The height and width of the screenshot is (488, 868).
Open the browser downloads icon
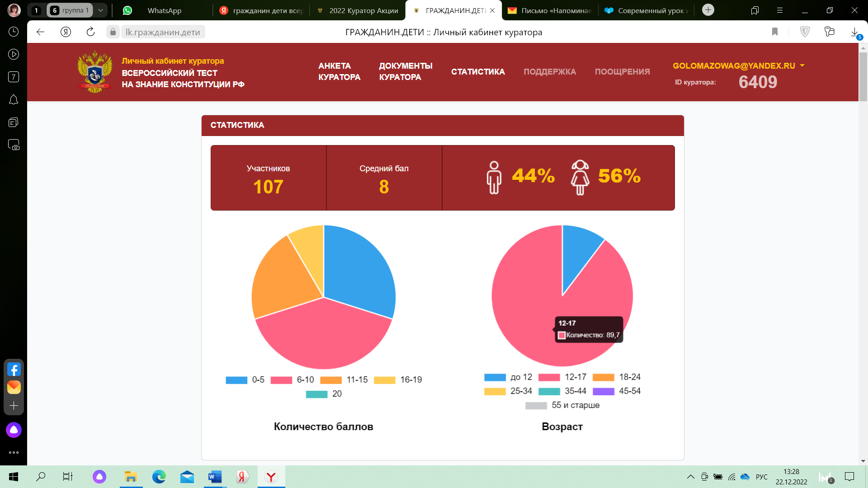(x=854, y=32)
